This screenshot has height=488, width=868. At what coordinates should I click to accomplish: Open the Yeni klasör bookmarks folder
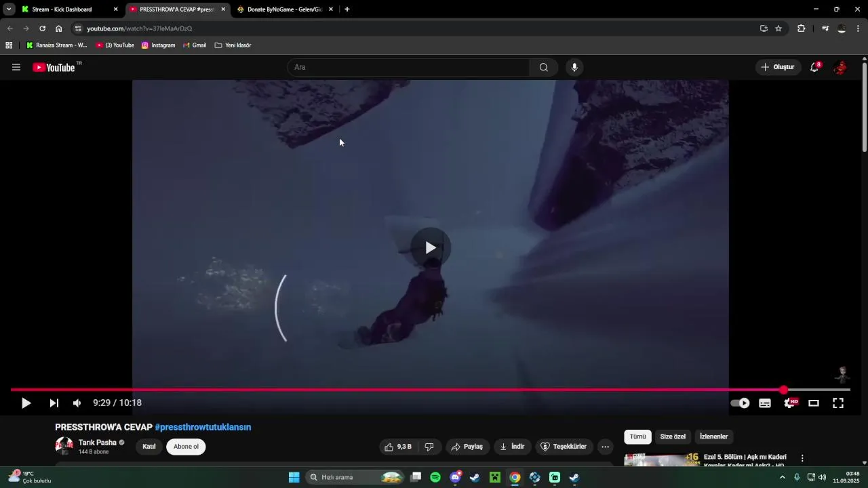233,45
